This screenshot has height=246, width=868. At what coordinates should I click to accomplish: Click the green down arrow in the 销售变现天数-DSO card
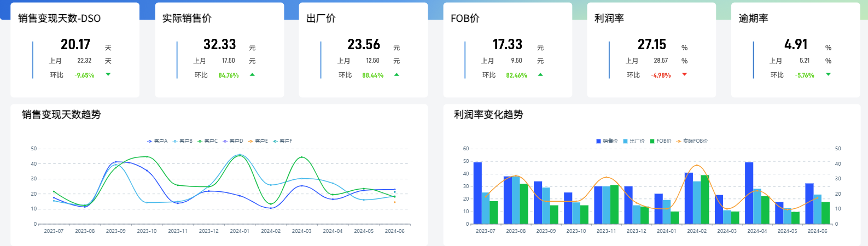(x=108, y=74)
